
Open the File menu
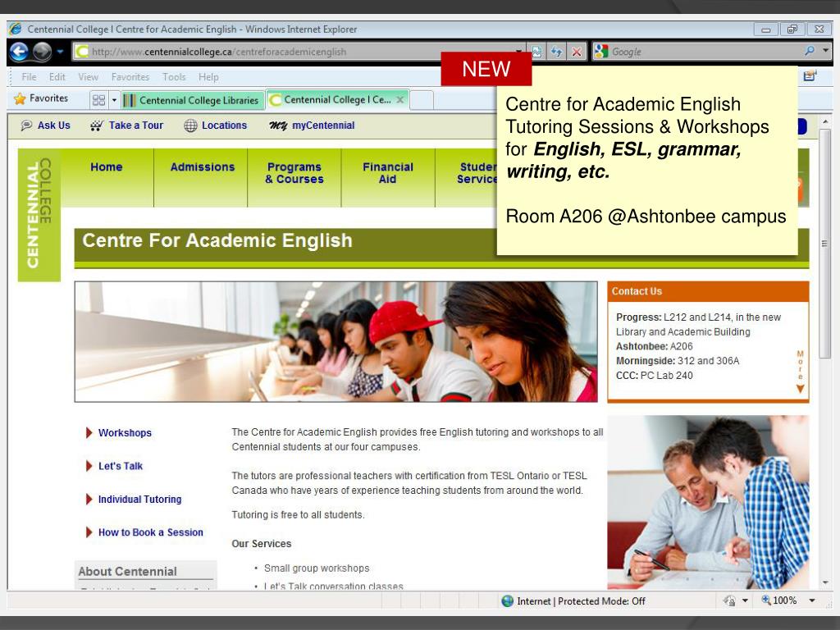(x=29, y=77)
